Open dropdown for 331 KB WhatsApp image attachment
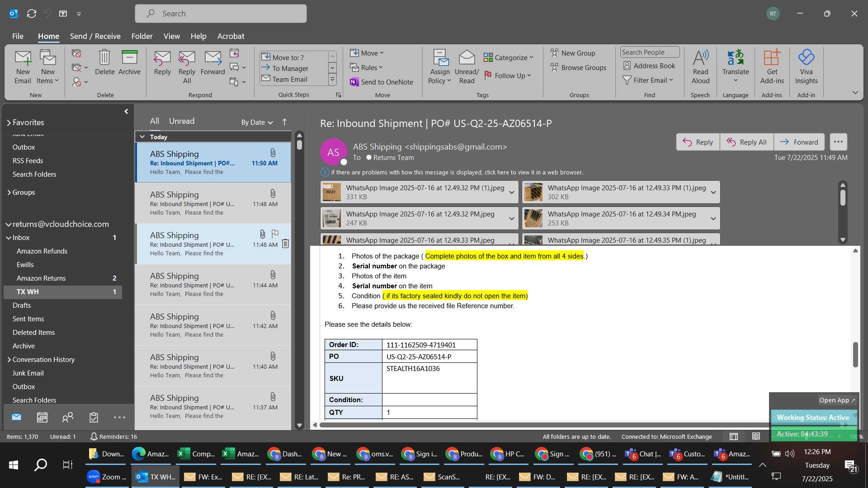This screenshot has height=488, width=868. tap(511, 192)
